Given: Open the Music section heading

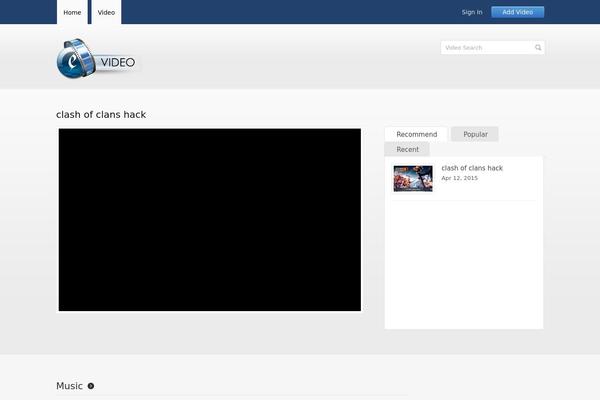Looking at the screenshot, I should tap(69, 386).
